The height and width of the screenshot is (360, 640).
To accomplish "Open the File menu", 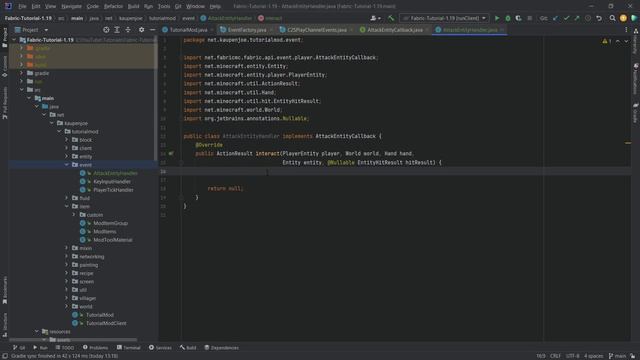I will click(x=22, y=6).
